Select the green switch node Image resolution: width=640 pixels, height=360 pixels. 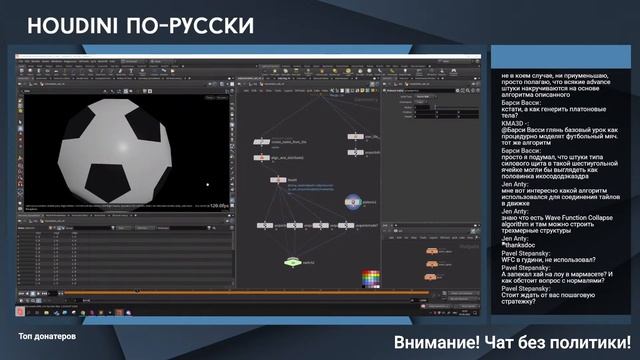293,262
